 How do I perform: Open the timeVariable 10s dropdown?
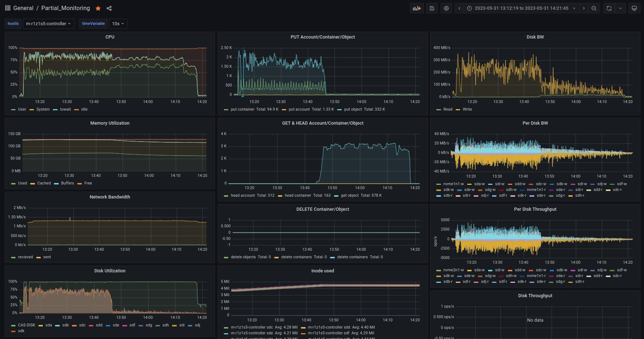tap(118, 24)
